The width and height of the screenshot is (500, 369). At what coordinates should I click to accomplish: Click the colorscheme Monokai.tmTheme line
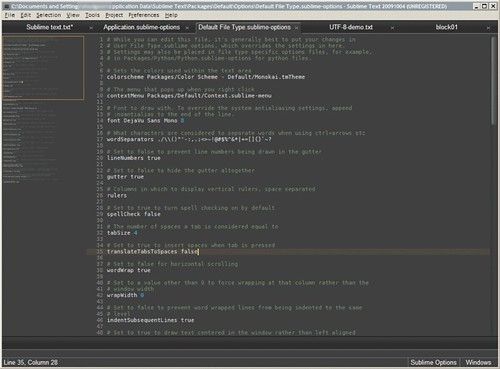click(206, 77)
